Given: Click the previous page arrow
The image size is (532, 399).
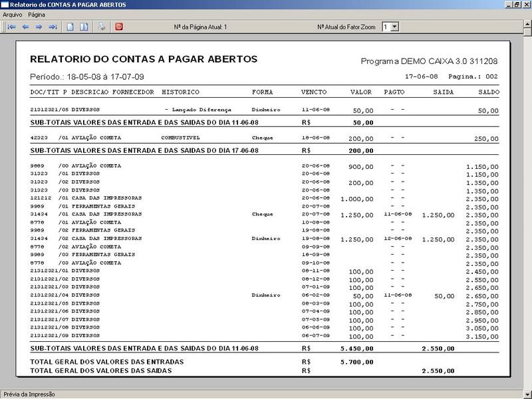Looking at the screenshot, I should coord(25,27).
